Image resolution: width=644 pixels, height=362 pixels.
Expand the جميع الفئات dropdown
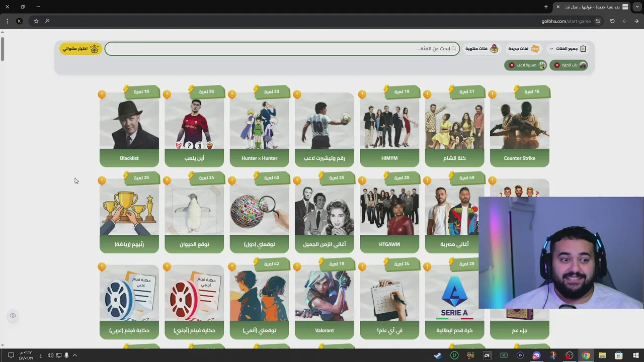point(568,49)
